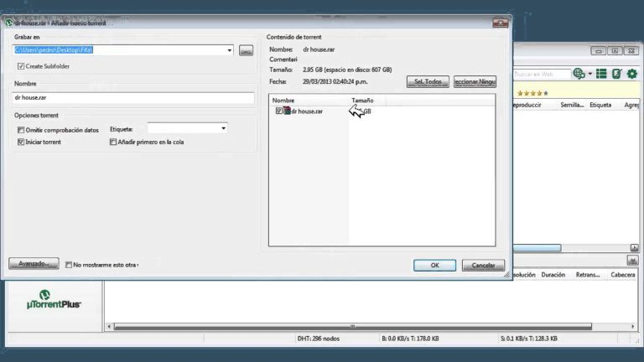Close the add torrent dialog
The width and height of the screenshot is (644, 362).
pos(501,23)
